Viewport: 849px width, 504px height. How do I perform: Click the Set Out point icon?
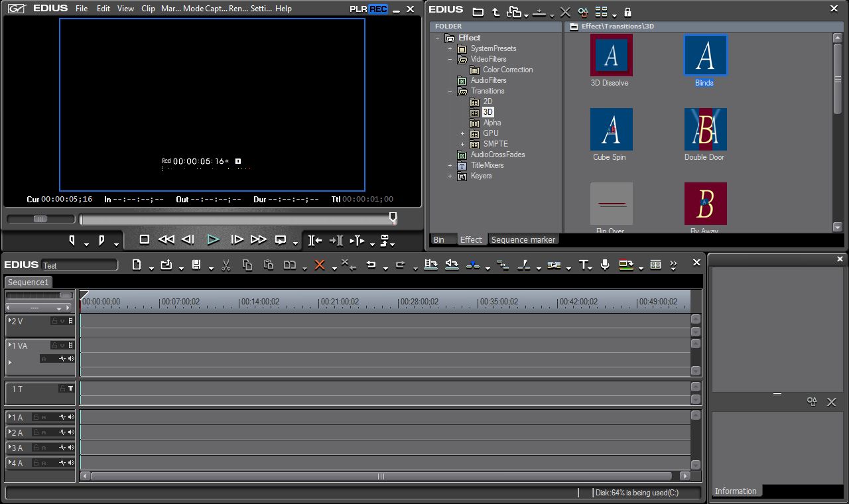point(101,240)
